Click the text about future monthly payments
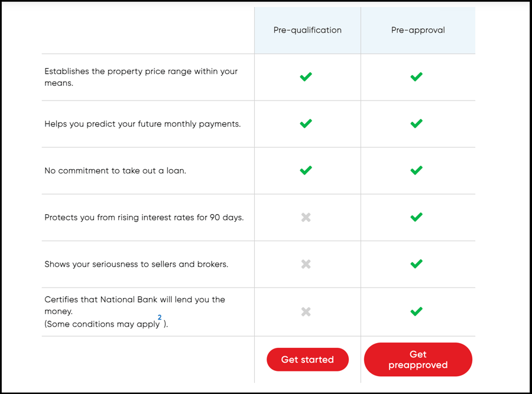Image resolution: width=532 pixels, height=394 pixels. (x=142, y=124)
